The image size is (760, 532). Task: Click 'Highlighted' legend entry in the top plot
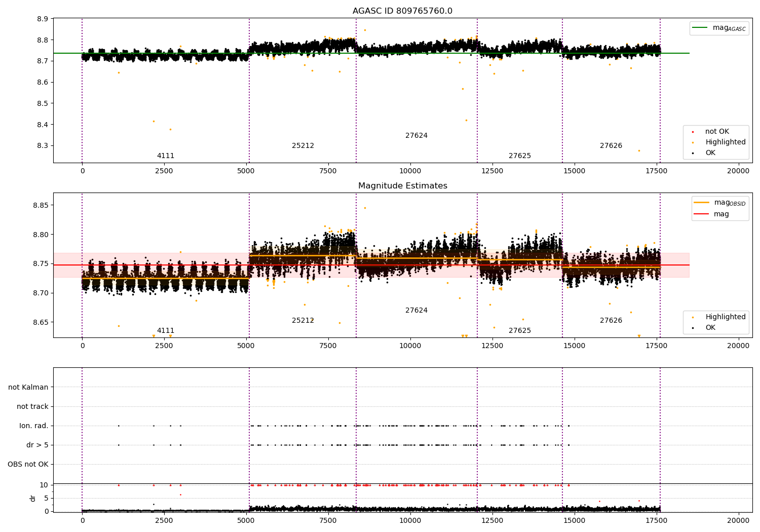tap(719, 142)
